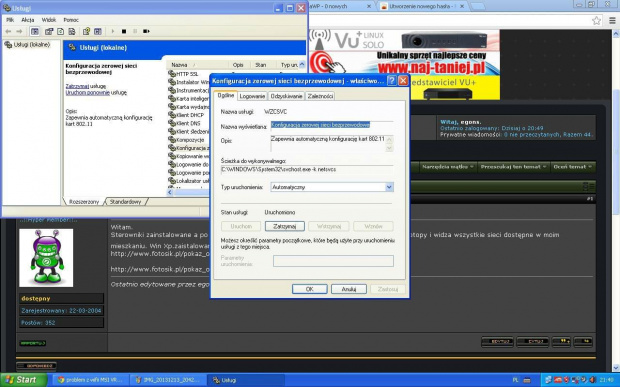Click the post number #1 link
The height and width of the screenshot is (387, 620).
pyautogui.click(x=590, y=198)
